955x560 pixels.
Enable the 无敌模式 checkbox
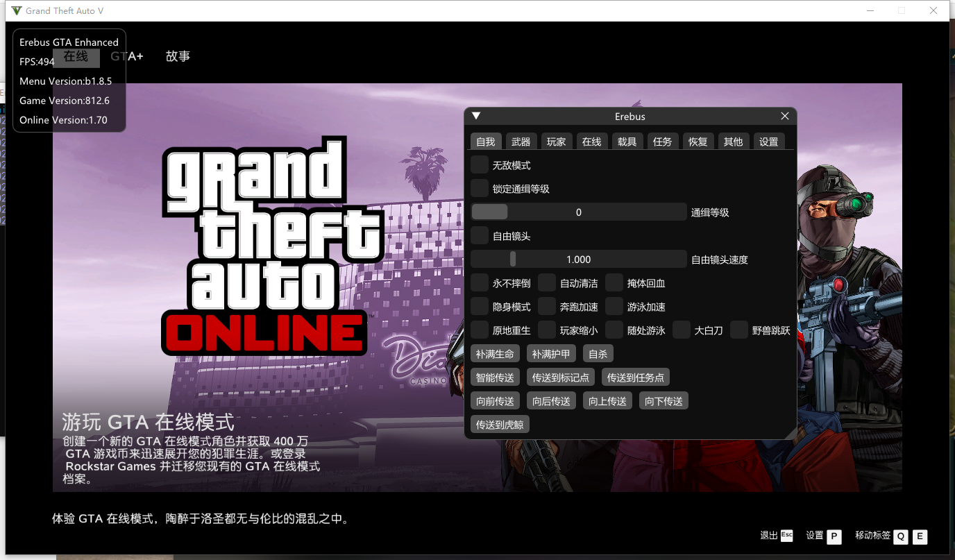point(480,165)
